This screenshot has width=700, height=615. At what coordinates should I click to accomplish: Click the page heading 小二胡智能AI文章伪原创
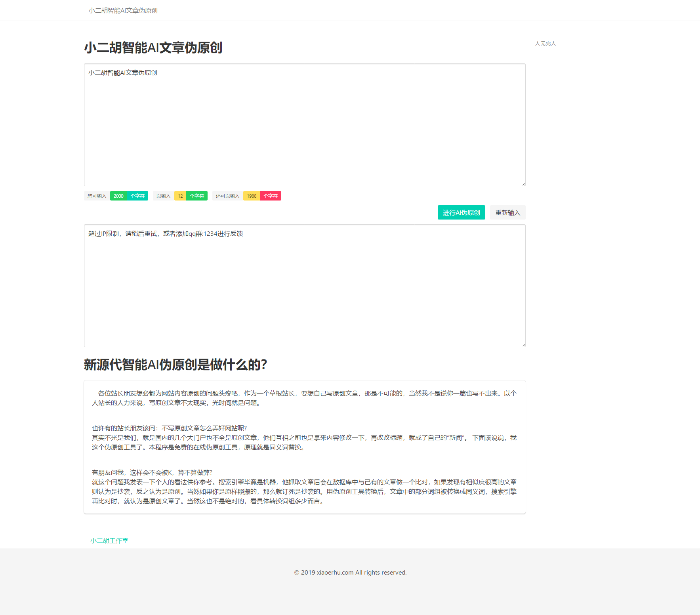click(153, 48)
